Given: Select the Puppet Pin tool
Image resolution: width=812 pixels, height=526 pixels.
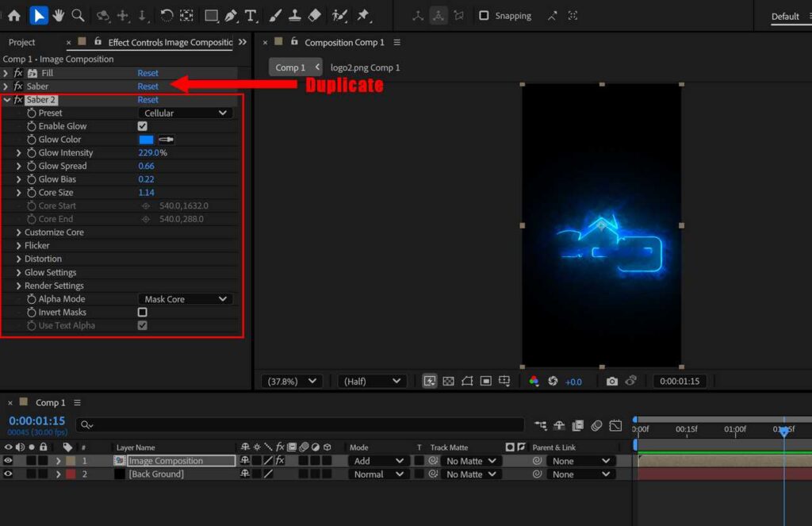Looking at the screenshot, I should pos(363,16).
